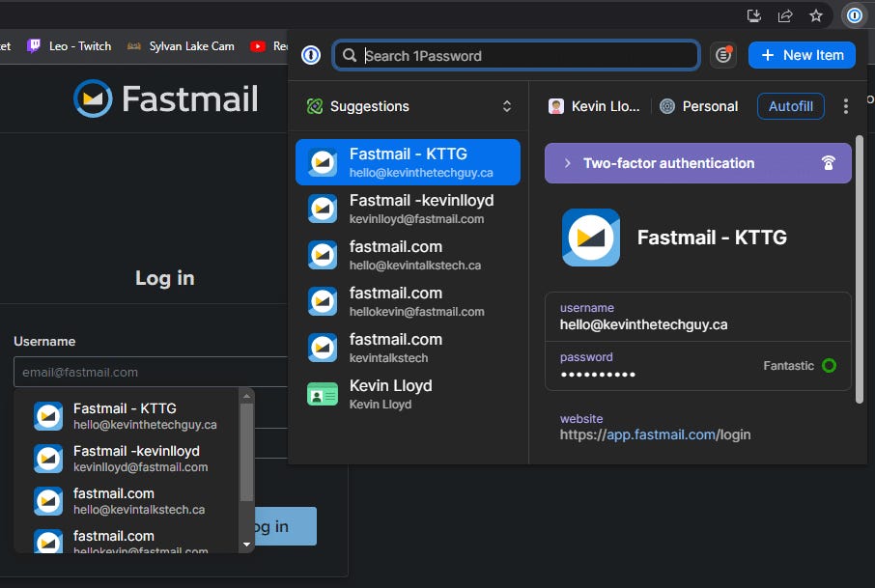Image resolution: width=875 pixels, height=588 pixels.
Task: Autofill the Fastmail - KTTG login
Action: 790,106
